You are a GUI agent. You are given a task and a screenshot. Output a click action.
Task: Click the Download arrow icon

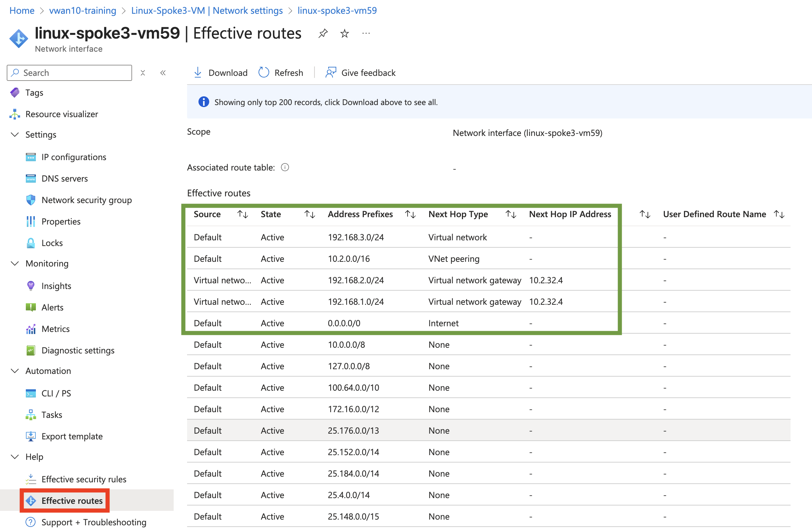coord(197,72)
